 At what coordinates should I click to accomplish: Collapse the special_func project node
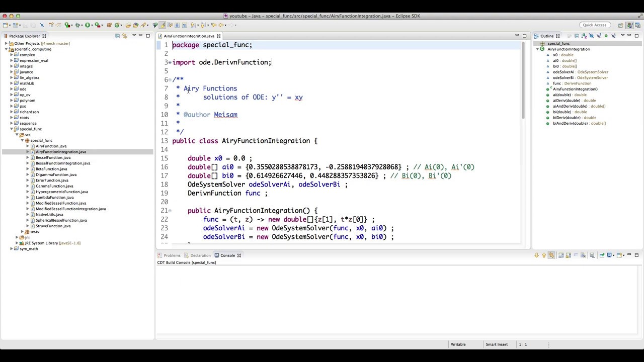(12, 129)
